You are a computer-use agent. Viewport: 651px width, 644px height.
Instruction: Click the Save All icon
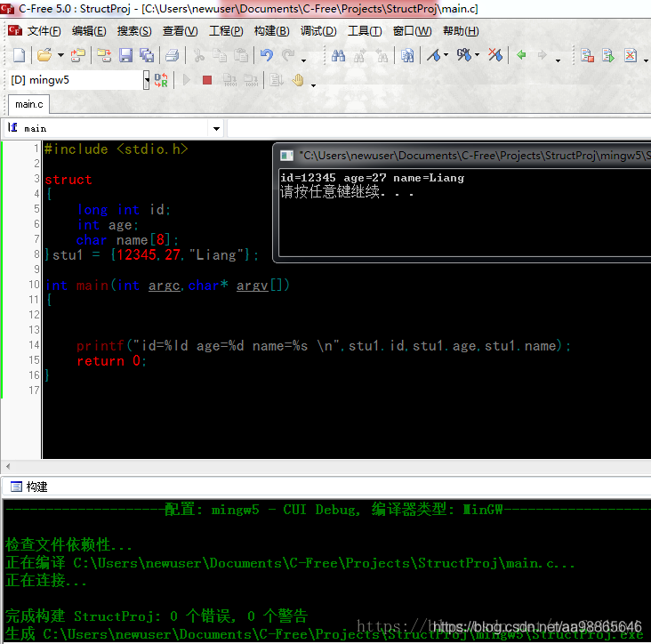click(147, 55)
